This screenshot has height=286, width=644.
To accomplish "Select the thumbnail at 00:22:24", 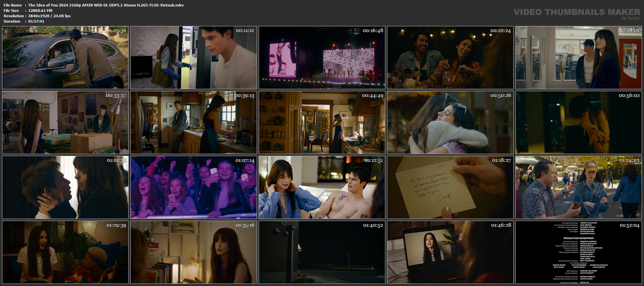I will [450, 57].
